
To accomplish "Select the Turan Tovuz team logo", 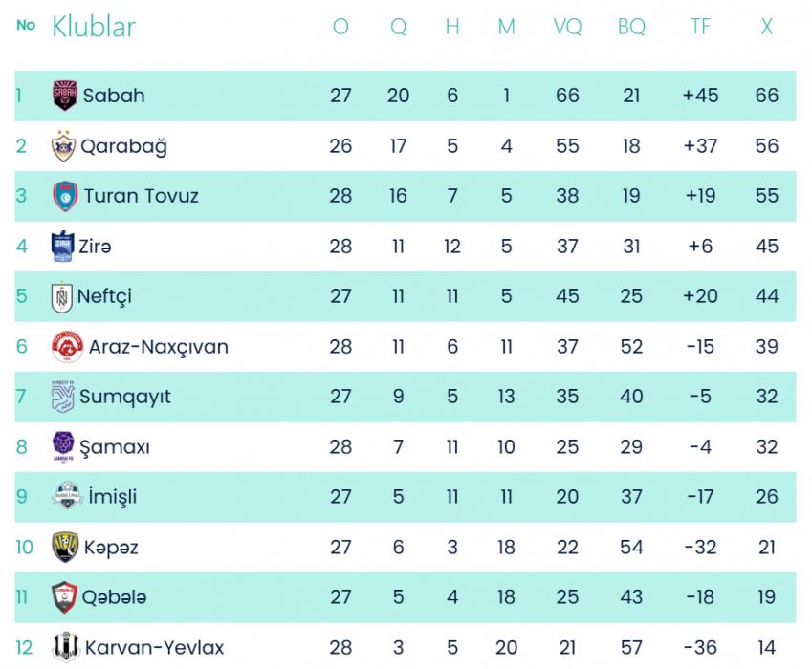I will 64,196.
